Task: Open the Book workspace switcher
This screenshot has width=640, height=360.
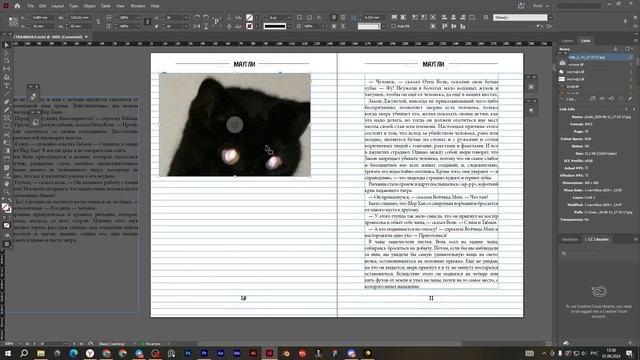Action: pos(540,6)
